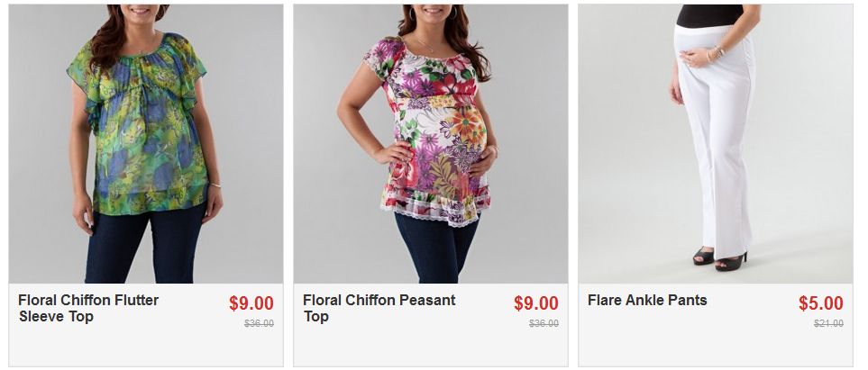Click the Flare Ankle Pants title
Screen dimensions: 868x370
tap(647, 301)
